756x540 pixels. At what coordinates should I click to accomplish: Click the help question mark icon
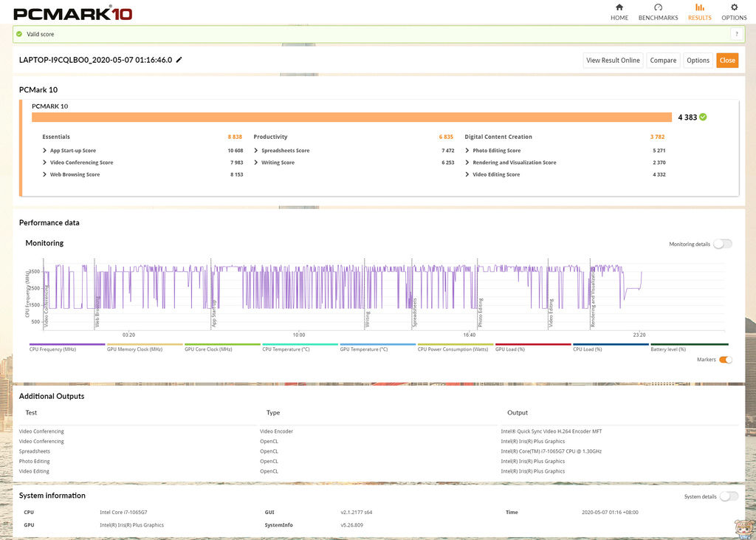click(737, 34)
